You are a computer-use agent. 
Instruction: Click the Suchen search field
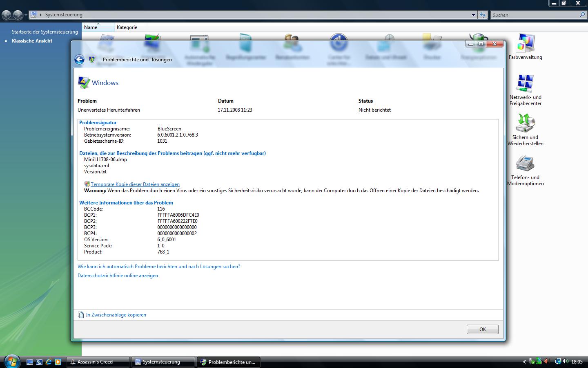click(x=534, y=15)
